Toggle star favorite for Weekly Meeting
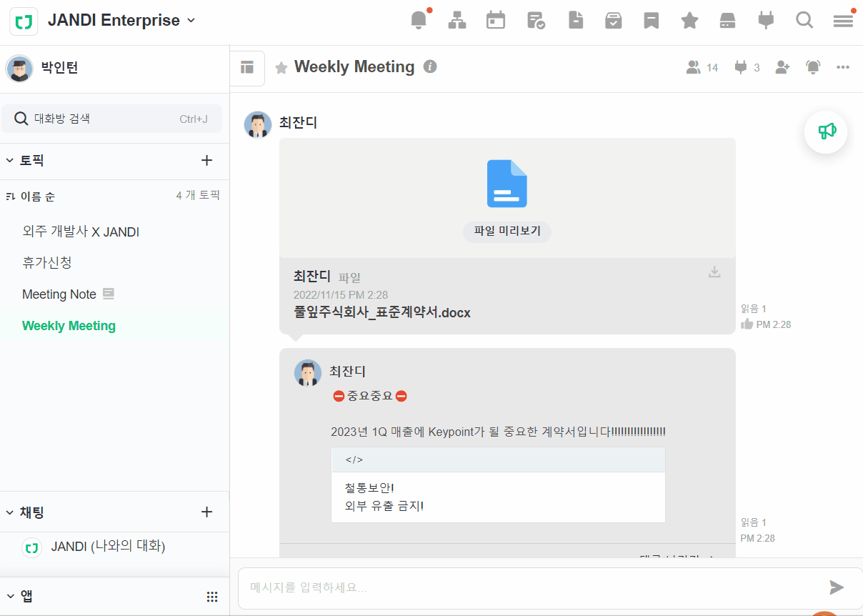This screenshot has width=863, height=616. [281, 67]
